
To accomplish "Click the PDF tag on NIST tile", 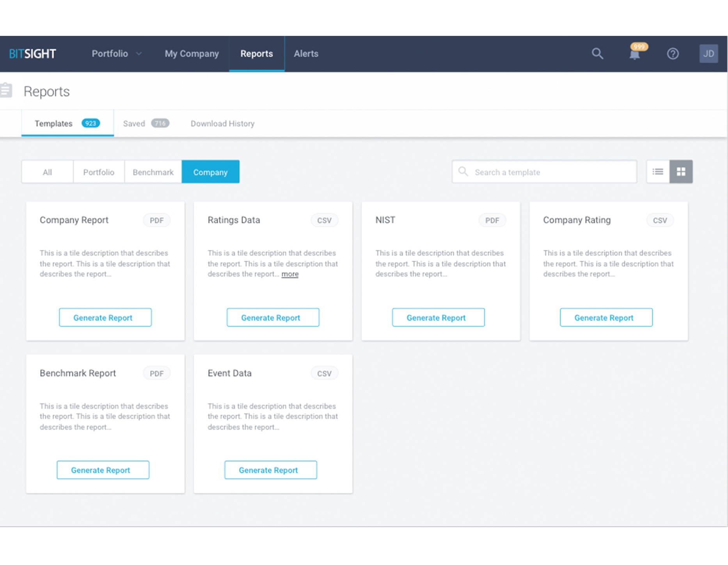I will coord(492,220).
